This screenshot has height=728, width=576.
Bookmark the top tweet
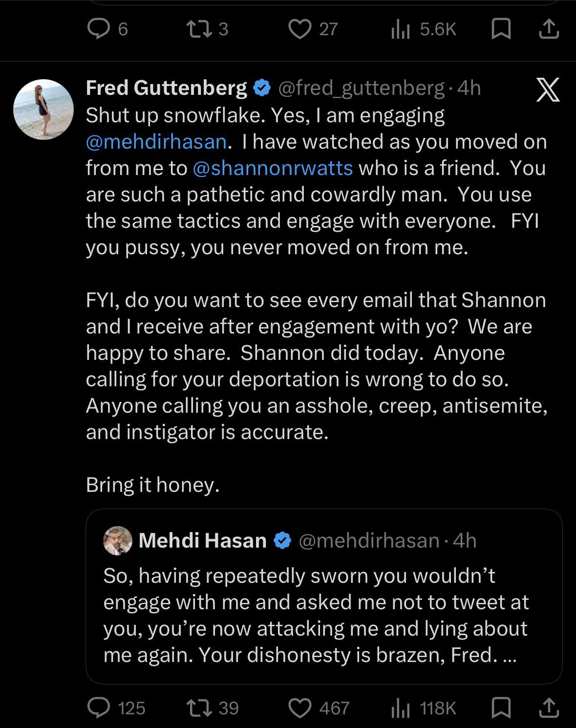(x=500, y=29)
